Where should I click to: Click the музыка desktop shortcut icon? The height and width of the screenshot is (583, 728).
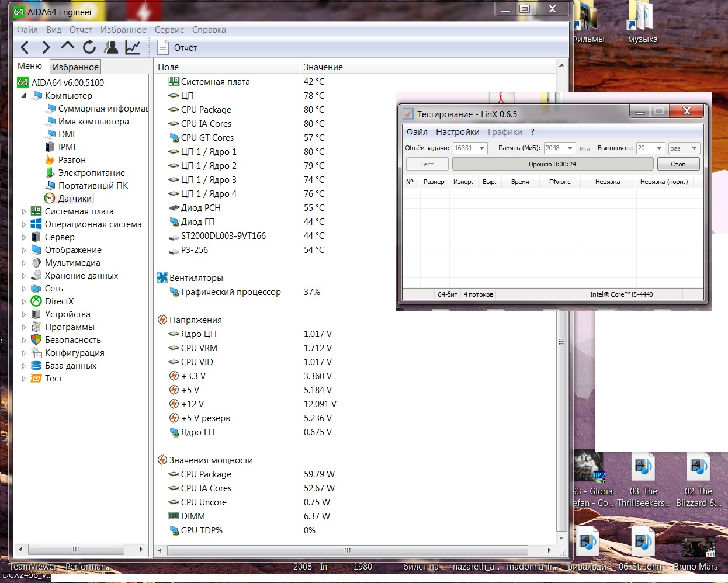pyautogui.click(x=642, y=22)
